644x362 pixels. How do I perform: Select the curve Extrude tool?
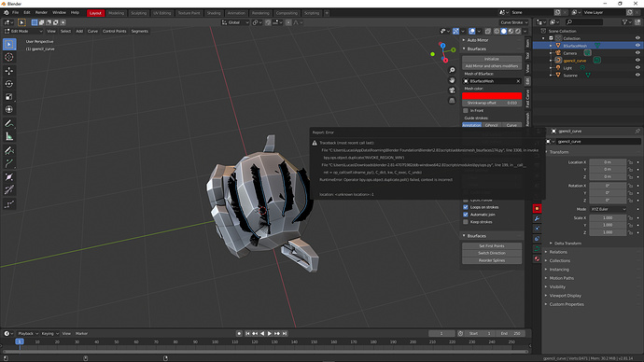pos(9,164)
